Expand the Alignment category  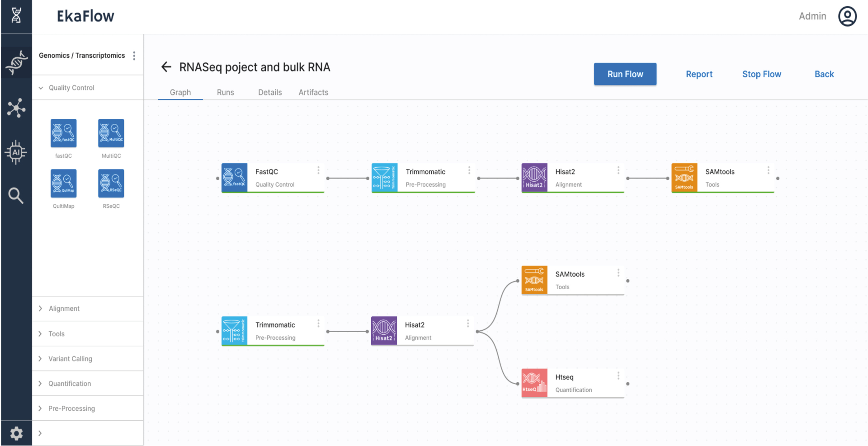[x=64, y=309]
